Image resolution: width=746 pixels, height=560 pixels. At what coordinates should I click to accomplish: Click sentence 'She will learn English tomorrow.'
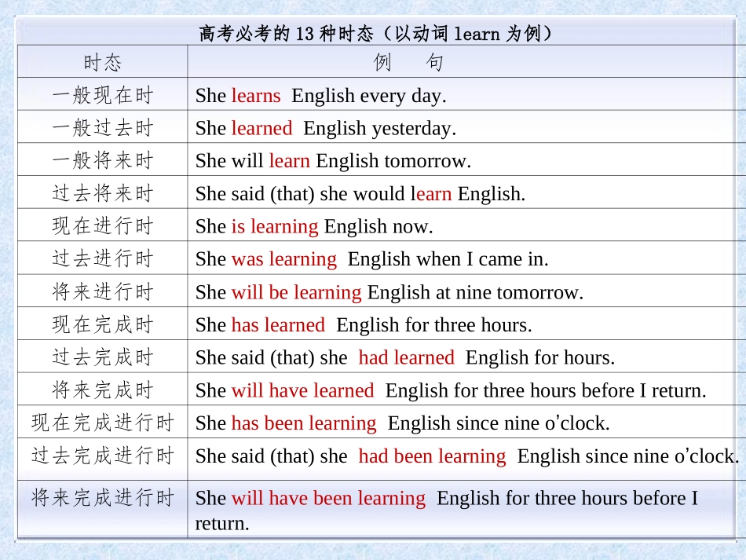pyautogui.click(x=333, y=161)
